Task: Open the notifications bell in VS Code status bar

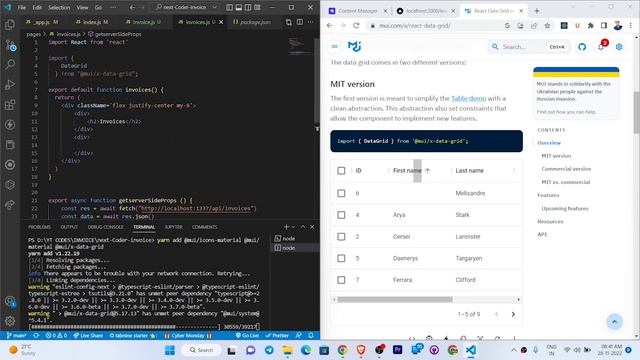Action: click(311, 336)
